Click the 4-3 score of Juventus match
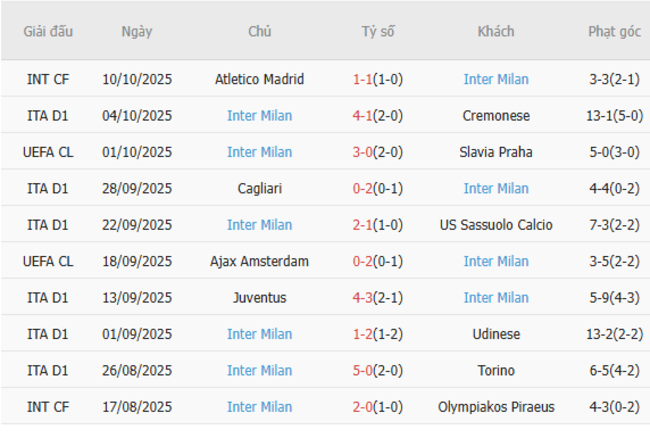This screenshot has width=650, height=438. 362,298
